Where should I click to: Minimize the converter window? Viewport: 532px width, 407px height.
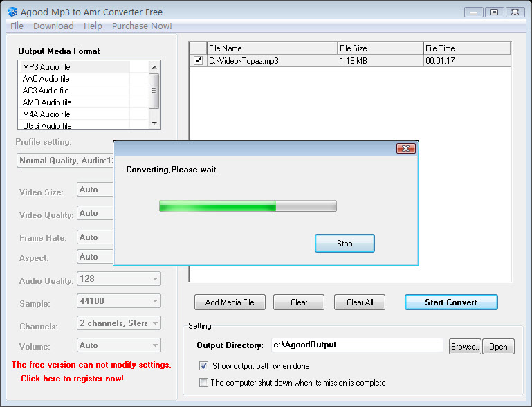[x=474, y=12]
